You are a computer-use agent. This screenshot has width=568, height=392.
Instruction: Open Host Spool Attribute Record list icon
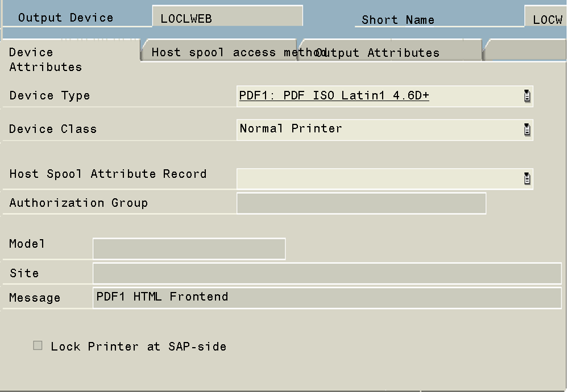(527, 179)
